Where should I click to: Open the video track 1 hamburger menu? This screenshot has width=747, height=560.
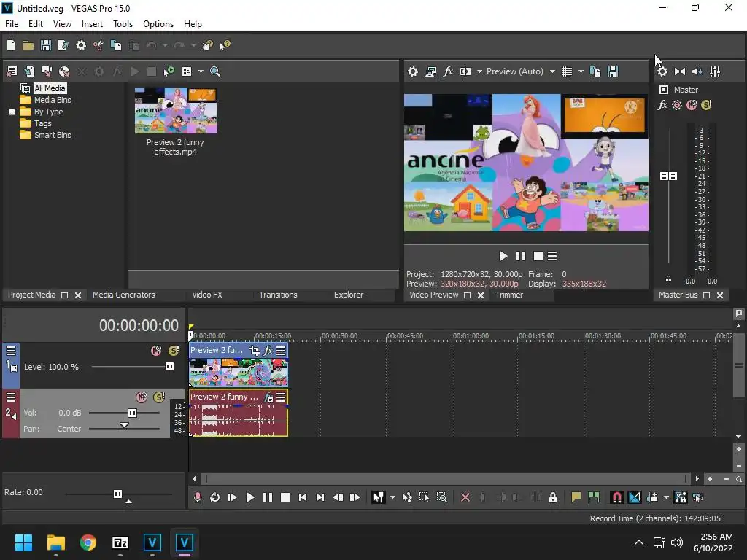(x=11, y=351)
